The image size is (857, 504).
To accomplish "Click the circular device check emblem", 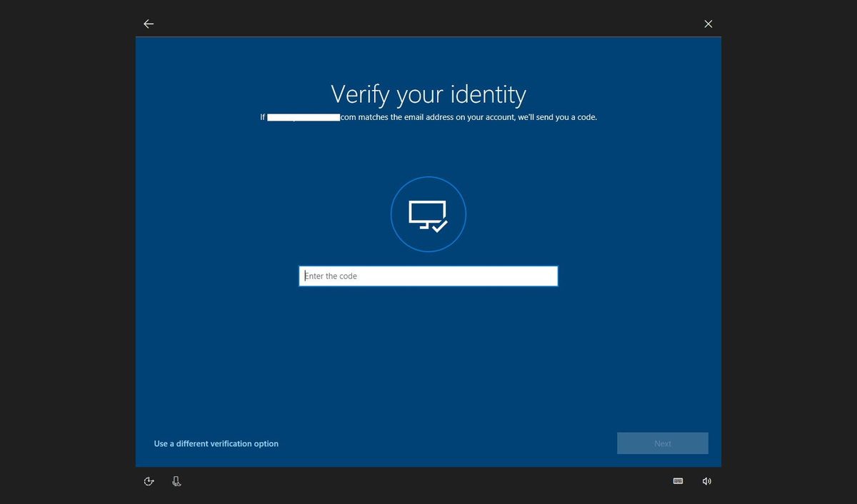I will tap(428, 213).
